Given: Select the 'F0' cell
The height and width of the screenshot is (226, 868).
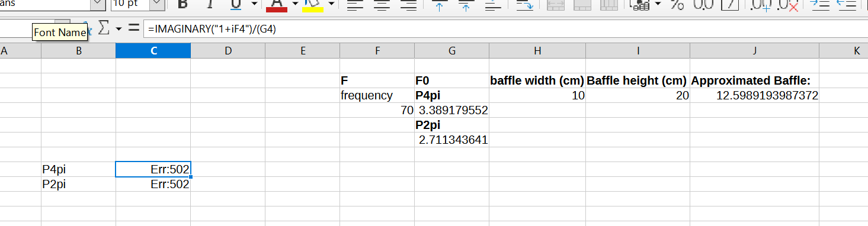Looking at the screenshot, I should 451,80.
